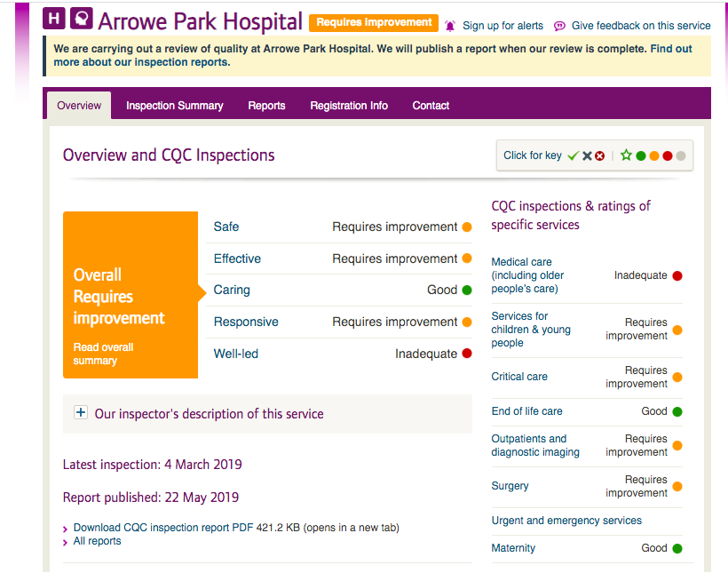Image resolution: width=728 pixels, height=573 pixels.
Task: Open the Safe rating link
Action: [x=226, y=227]
